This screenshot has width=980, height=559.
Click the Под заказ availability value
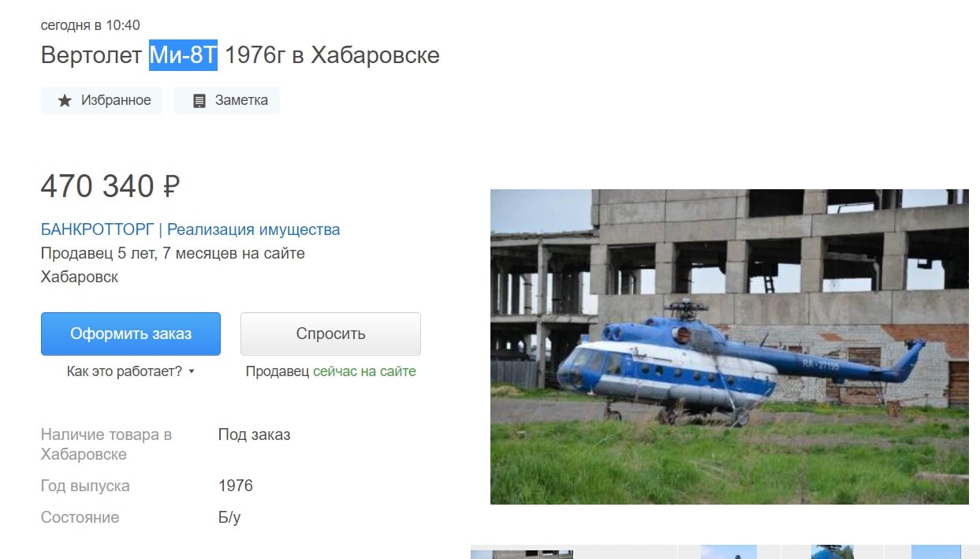coord(254,434)
